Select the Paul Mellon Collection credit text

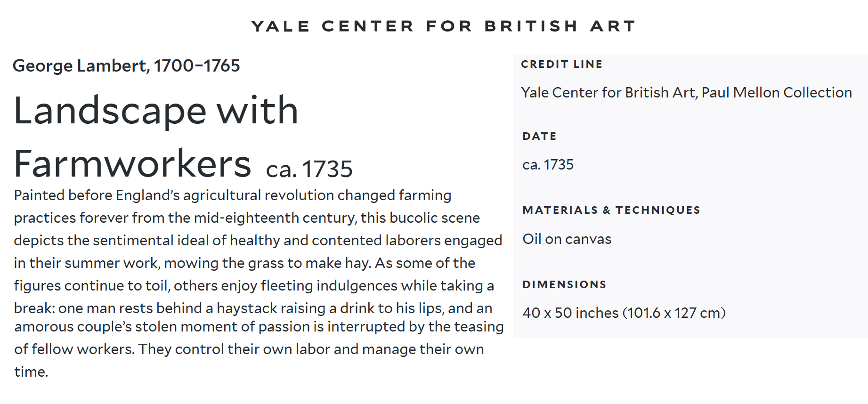click(776, 93)
